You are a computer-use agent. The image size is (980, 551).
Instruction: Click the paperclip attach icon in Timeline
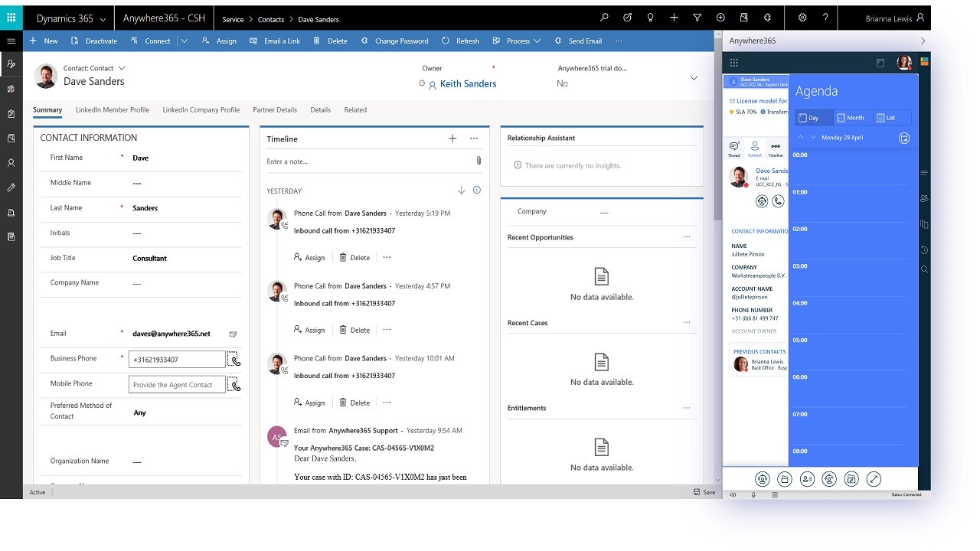pos(479,161)
